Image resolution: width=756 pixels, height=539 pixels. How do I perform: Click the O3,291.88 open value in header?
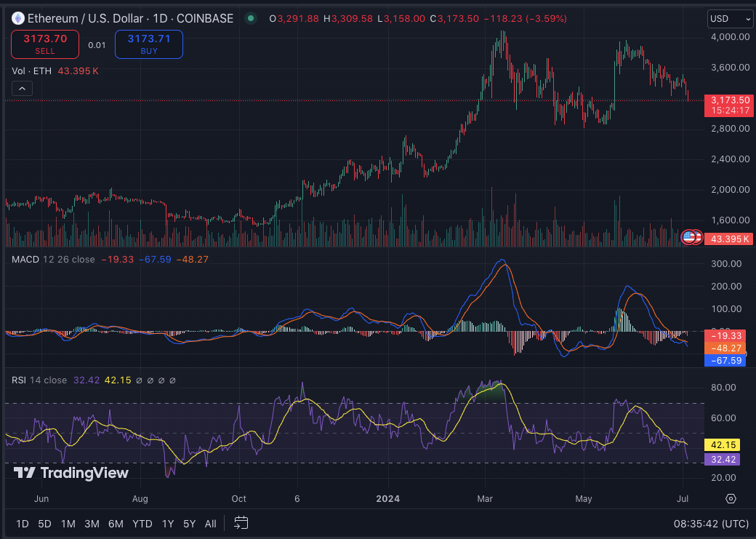pyautogui.click(x=294, y=19)
